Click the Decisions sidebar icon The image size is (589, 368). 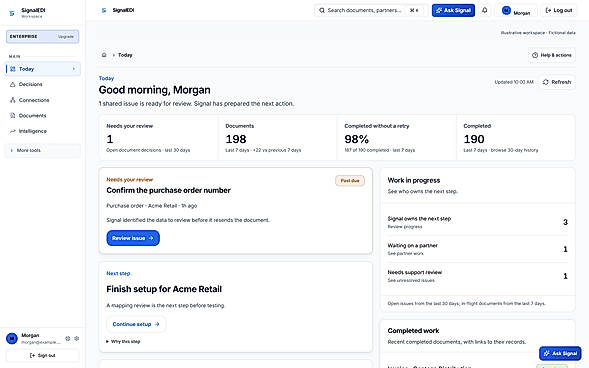[x=13, y=84]
